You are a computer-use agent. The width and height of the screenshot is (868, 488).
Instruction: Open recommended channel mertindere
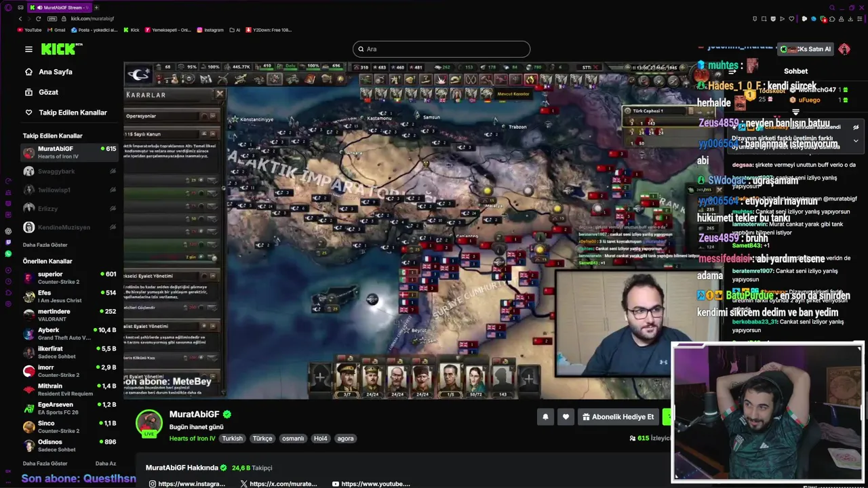(x=70, y=315)
